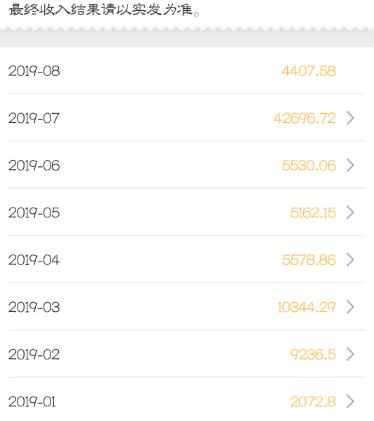
Task: Tap the chevron next to 10344.29
Action: point(350,307)
